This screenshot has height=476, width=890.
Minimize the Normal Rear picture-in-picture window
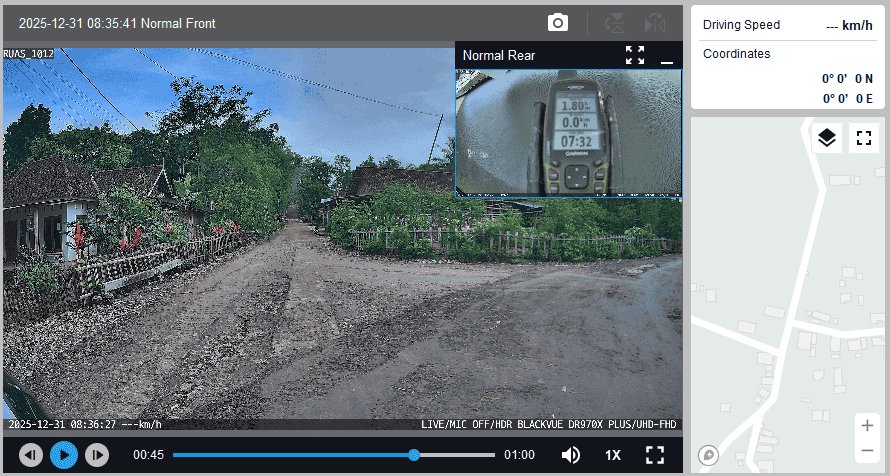point(667,56)
